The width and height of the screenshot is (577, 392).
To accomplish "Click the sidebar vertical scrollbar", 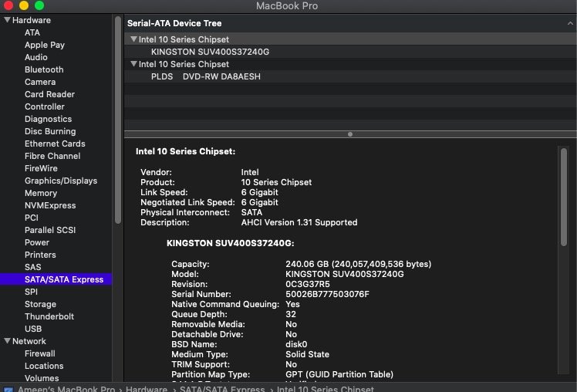I will tap(118, 120).
